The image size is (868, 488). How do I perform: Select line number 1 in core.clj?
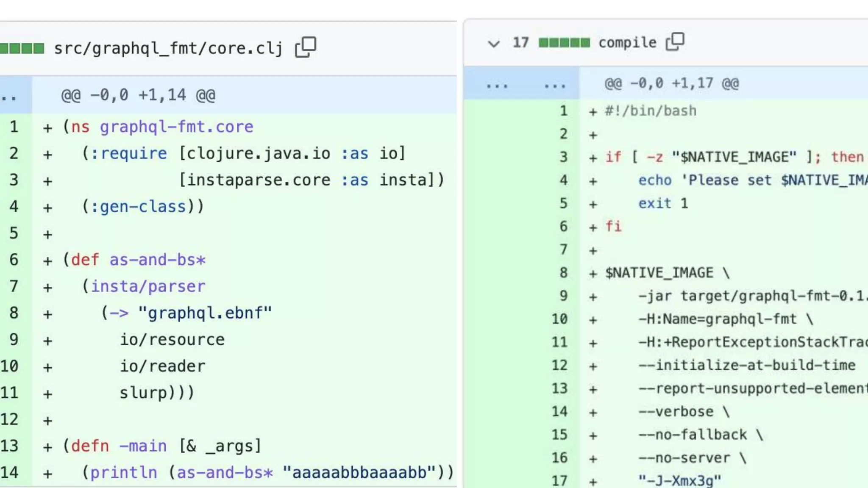tap(14, 127)
